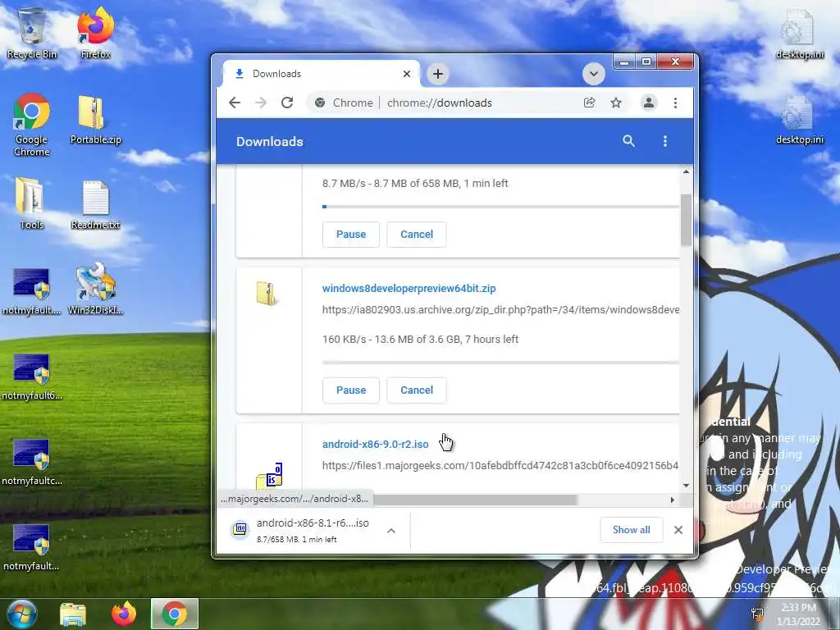Viewport: 840px width, 630px height.
Task: Click the android-x86-9.0-r2 iso file icon
Action: click(x=269, y=476)
